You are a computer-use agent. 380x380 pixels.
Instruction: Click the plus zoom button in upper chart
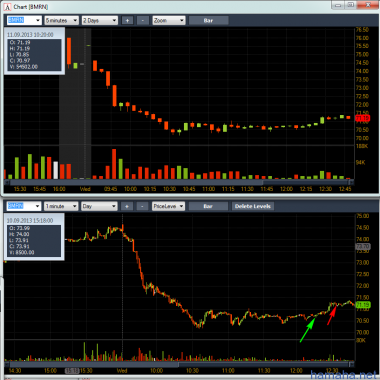pos(127,20)
